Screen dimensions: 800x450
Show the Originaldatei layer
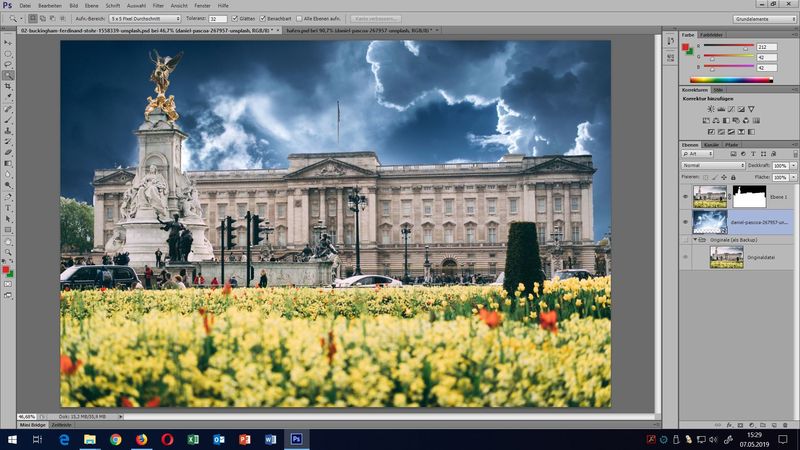click(685, 258)
